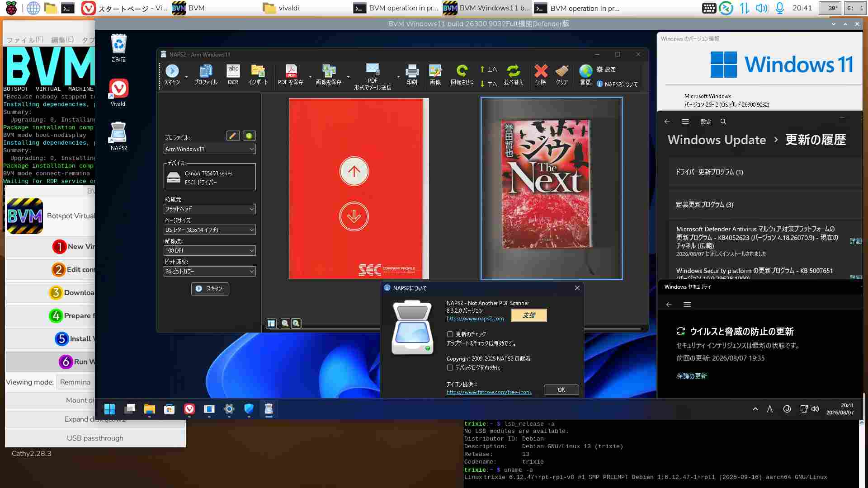The image size is (868, 488).
Task: Open the NAPS2 desktop shortcut
Action: tap(118, 136)
